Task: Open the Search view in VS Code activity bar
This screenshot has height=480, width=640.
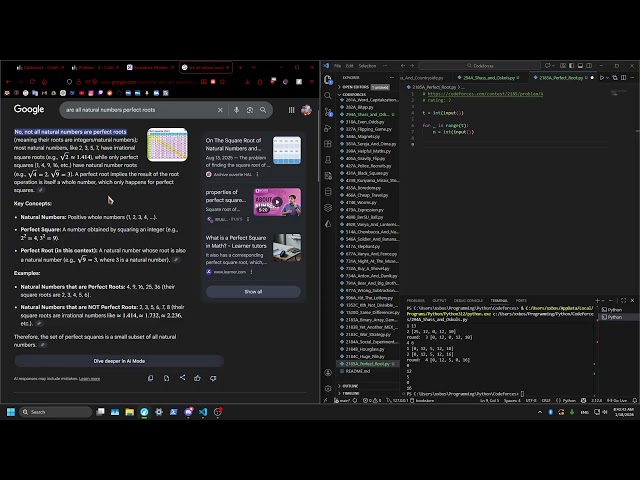Action: pyautogui.click(x=328, y=96)
